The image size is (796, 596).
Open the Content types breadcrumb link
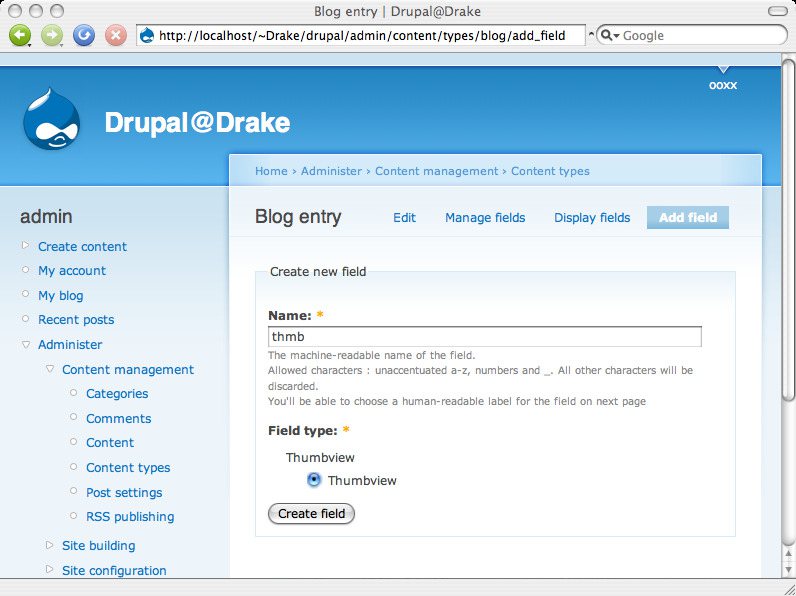point(550,171)
